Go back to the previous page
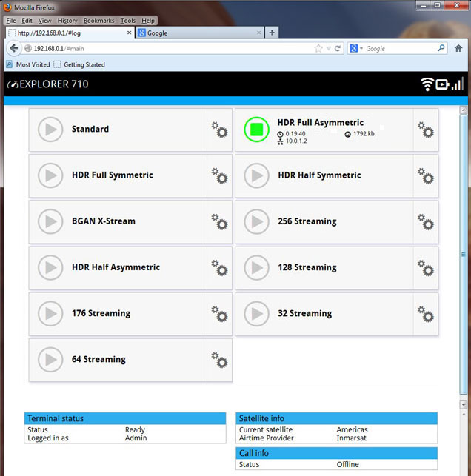Image resolution: width=471 pixels, height=476 pixels. click(x=14, y=49)
